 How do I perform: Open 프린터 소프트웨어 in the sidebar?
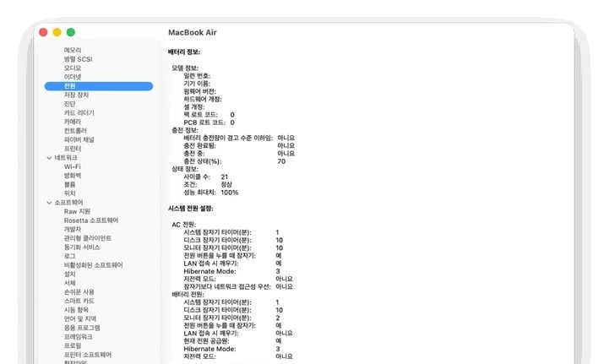(88, 355)
